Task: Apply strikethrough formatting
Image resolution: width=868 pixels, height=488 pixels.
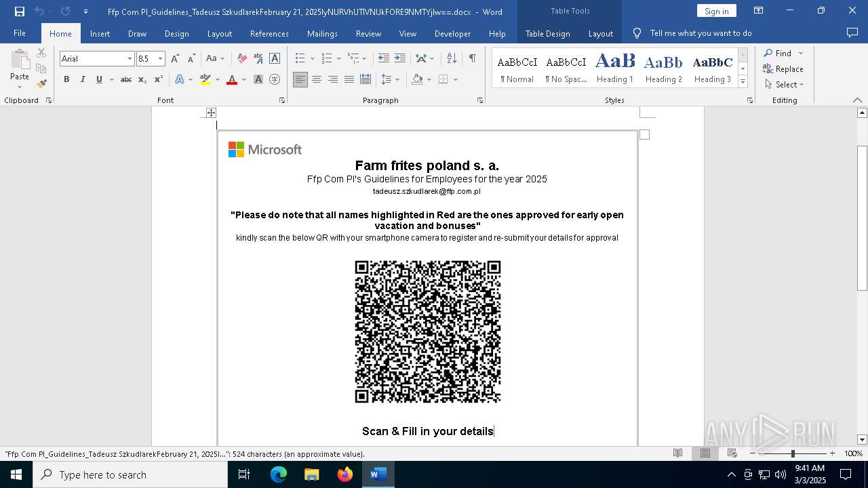Action: tap(126, 79)
